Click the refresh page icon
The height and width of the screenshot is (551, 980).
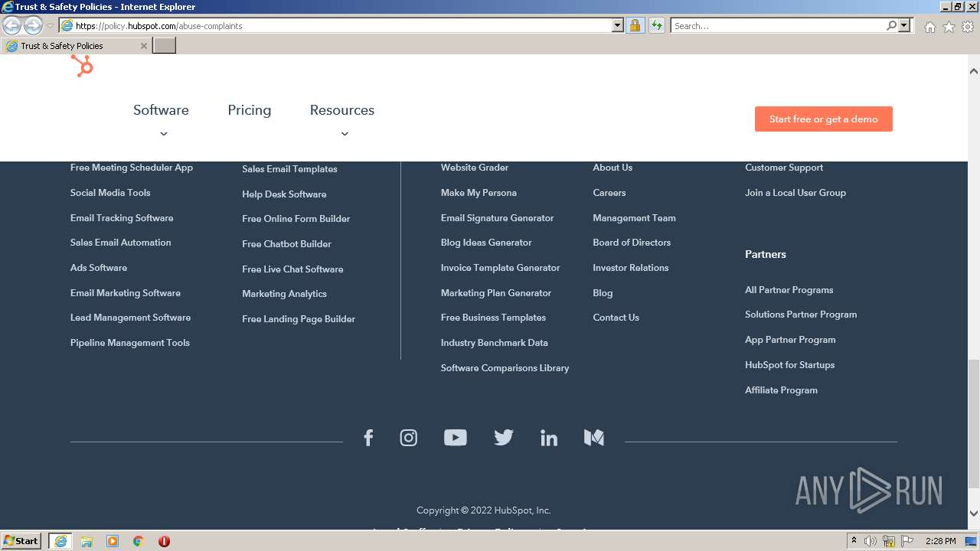[x=657, y=25]
